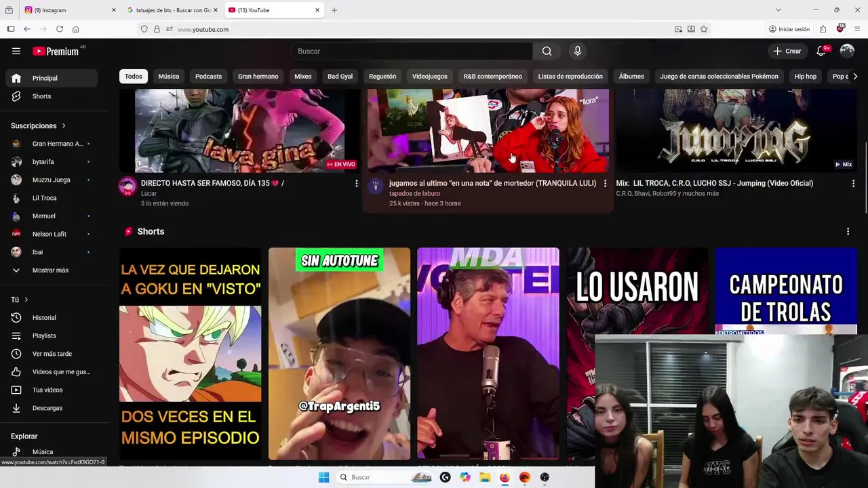
Task: Open YouTube notifications bell
Action: tap(821, 51)
